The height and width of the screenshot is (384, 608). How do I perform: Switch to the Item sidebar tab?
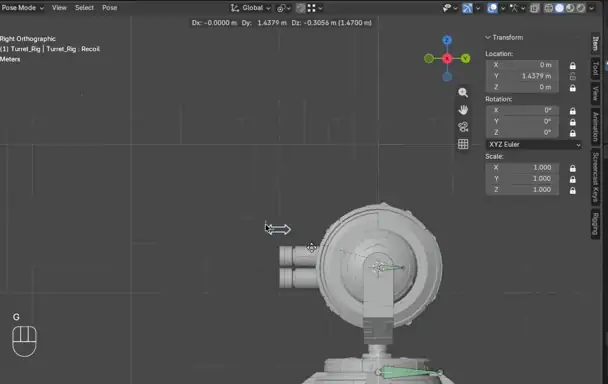tap(596, 43)
